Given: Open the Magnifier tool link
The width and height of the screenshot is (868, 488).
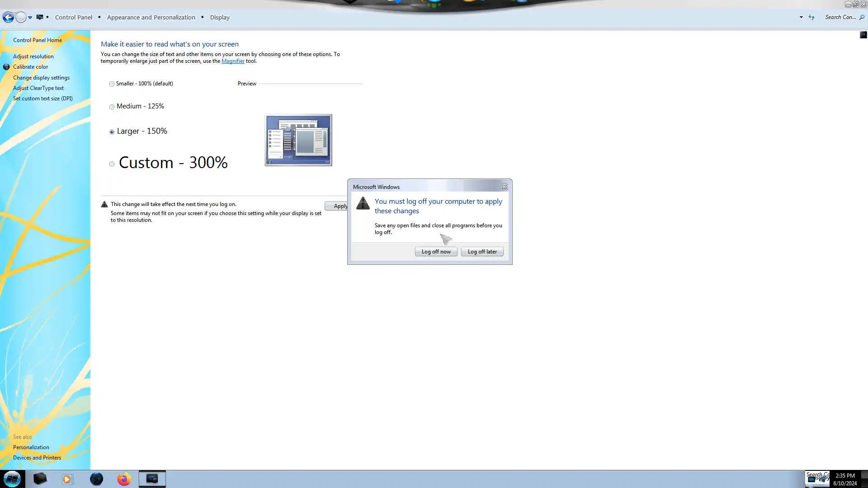Looking at the screenshot, I should click(x=233, y=61).
